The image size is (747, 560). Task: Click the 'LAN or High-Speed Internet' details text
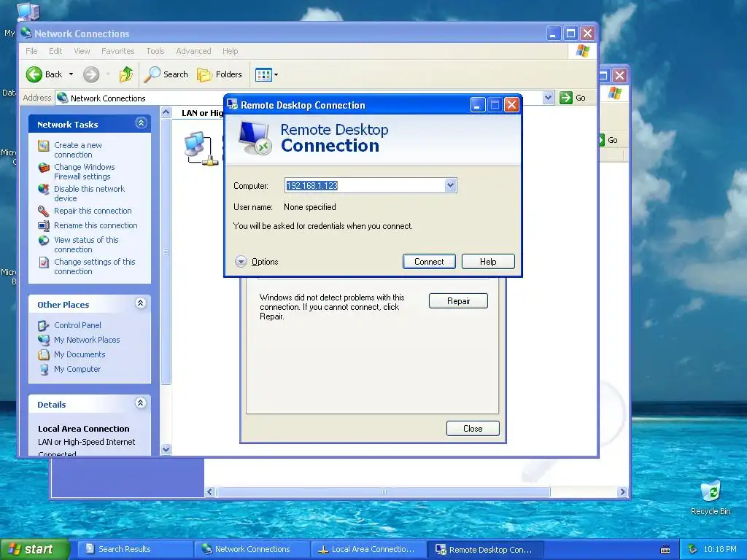tap(86, 442)
